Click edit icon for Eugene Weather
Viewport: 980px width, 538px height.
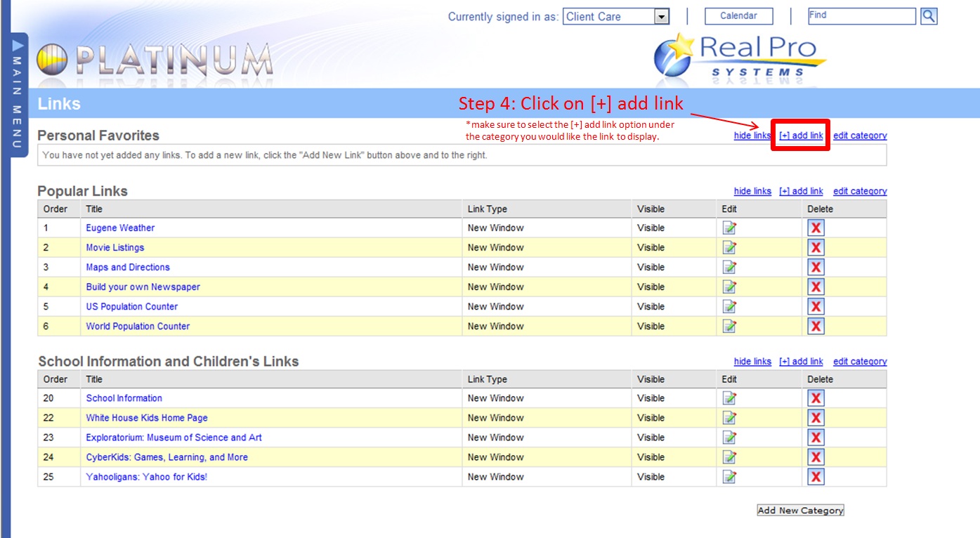pyautogui.click(x=730, y=228)
